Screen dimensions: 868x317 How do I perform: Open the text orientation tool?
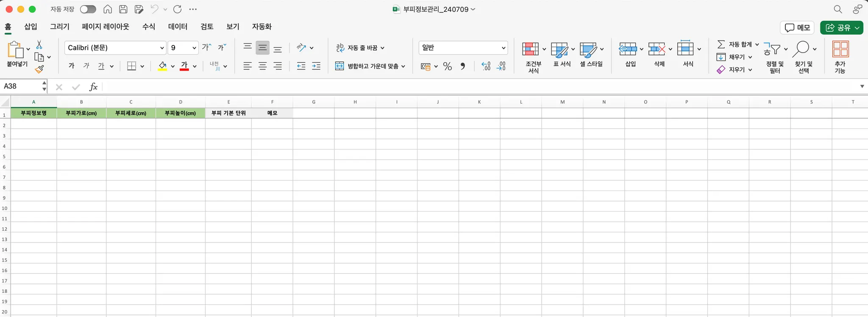[x=301, y=47]
